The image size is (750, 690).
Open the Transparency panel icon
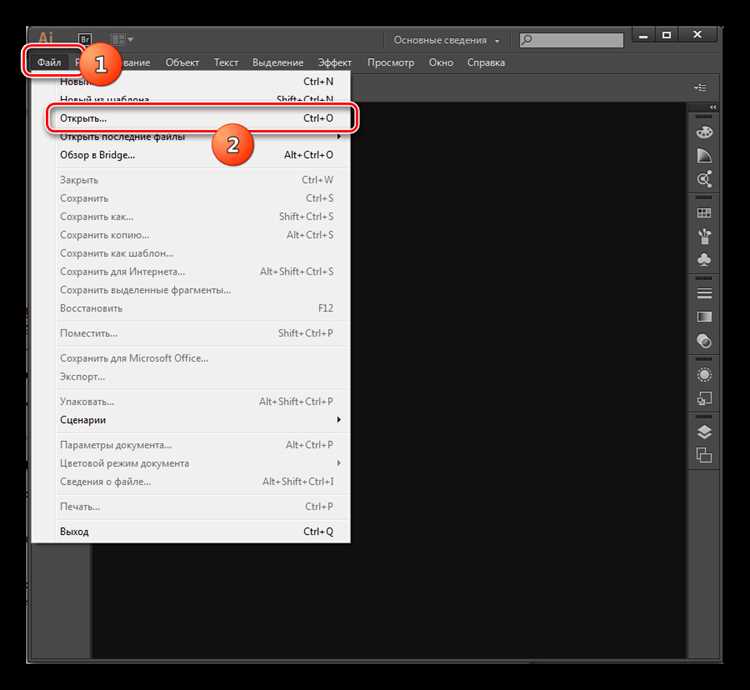[x=704, y=340]
